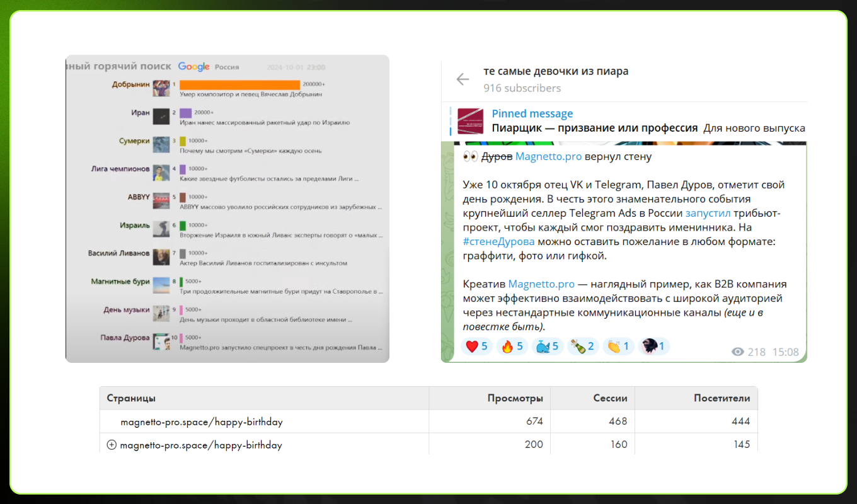The image size is (857, 504).
Task: Tap the whale reaction with 5
Action: click(x=547, y=346)
